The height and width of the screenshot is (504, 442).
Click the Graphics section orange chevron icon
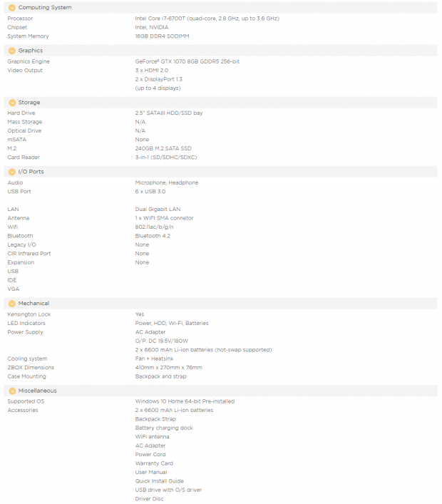[12, 51]
